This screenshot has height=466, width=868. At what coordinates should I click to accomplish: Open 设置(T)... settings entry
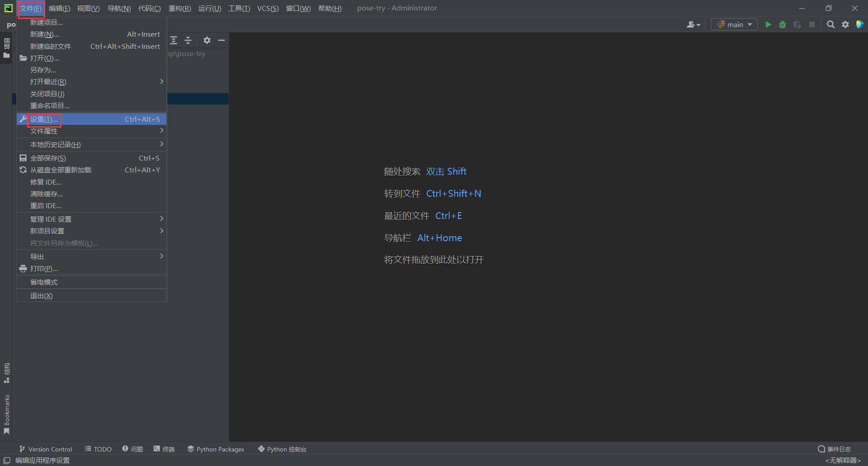click(92, 119)
